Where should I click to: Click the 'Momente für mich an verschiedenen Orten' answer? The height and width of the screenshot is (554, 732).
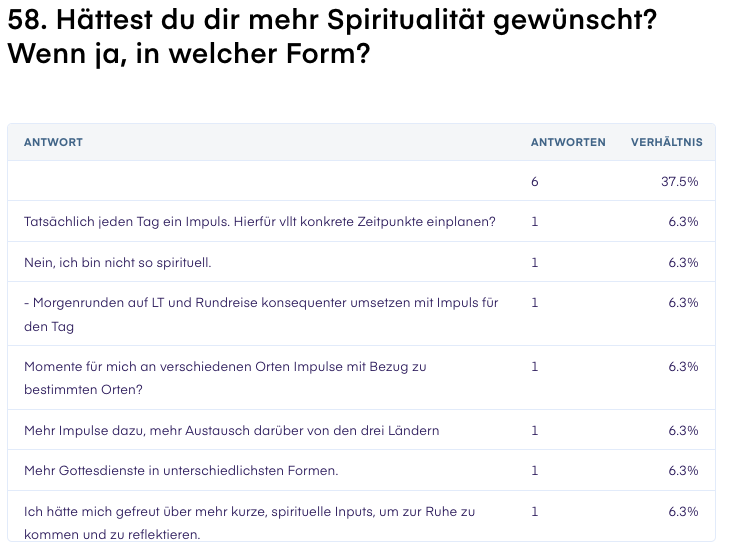pos(225,378)
